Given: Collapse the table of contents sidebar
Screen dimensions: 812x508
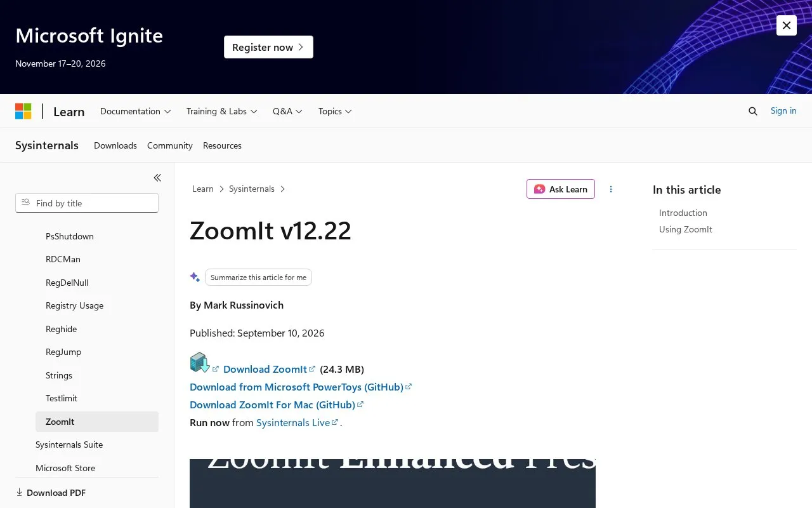Looking at the screenshot, I should pos(157,178).
